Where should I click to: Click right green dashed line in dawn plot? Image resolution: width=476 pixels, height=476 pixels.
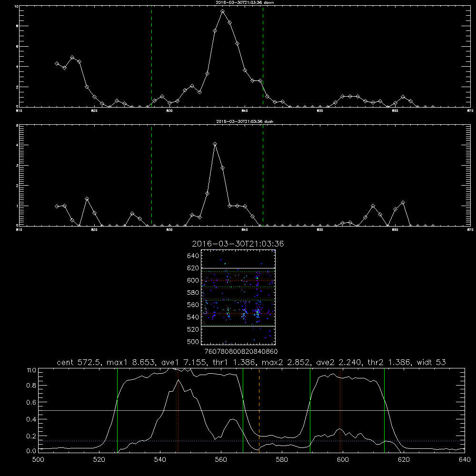tap(263, 57)
